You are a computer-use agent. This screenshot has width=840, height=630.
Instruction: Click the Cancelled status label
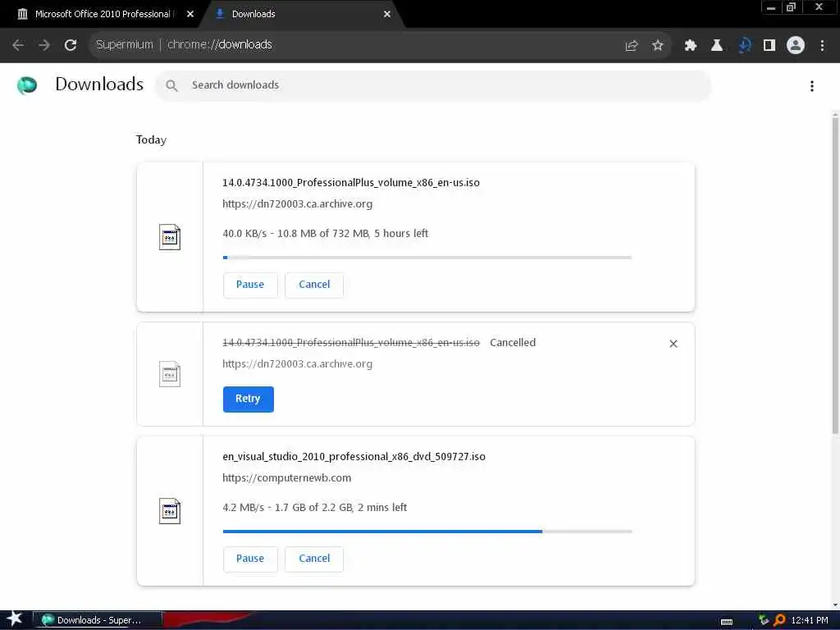click(513, 343)
